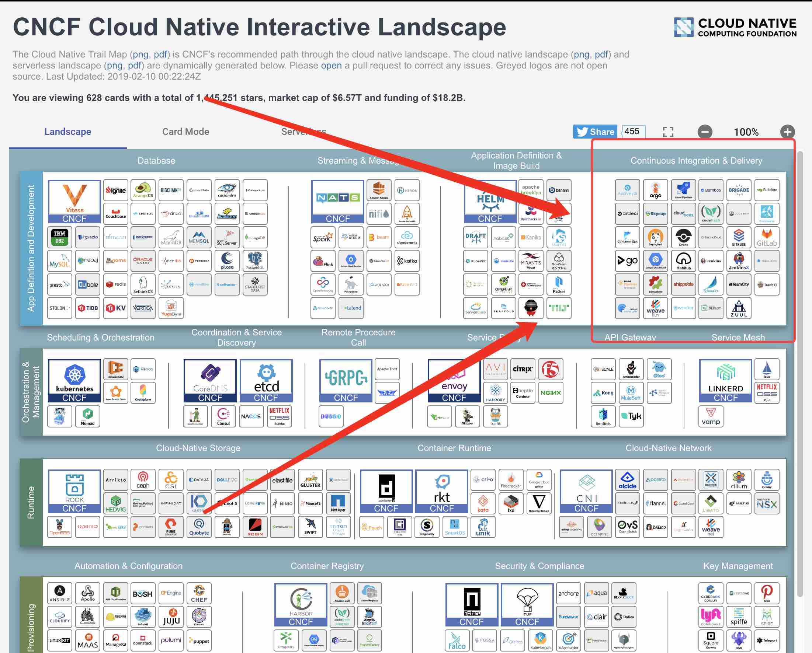The height and width of the screenshot is (653, 812).
Task: Click the NGINX service proxy logo
Action: (x=550, y=392)
